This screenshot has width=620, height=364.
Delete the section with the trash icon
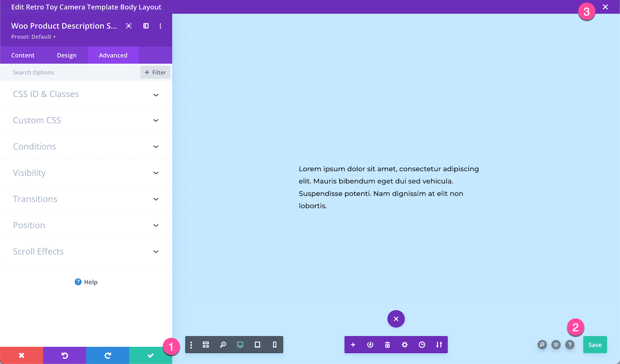[387, 344]
